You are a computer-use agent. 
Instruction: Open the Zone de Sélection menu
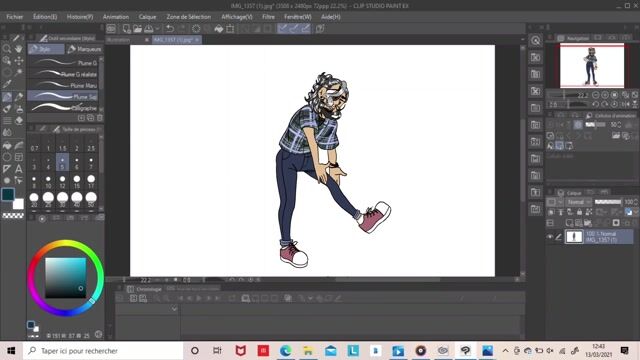pyautogui.click(x=189, y=17)
